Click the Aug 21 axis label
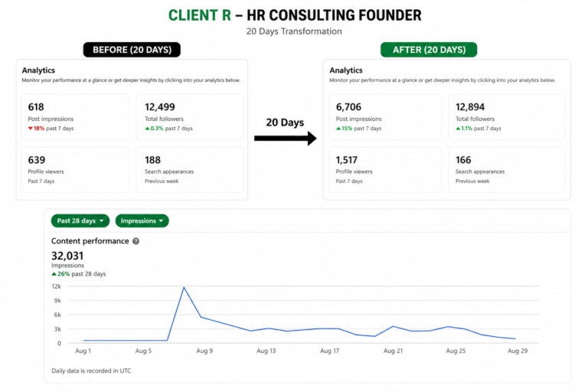Viewport: 588px width, 392px height. [393, 351]
